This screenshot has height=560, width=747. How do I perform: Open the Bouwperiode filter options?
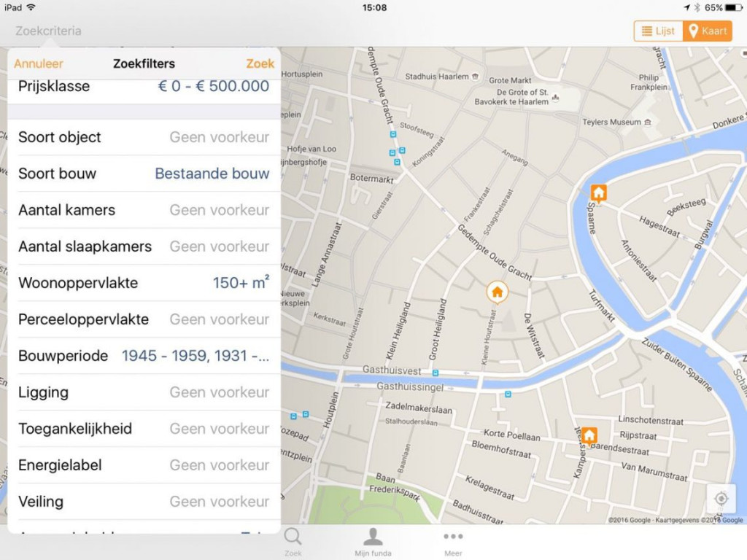tap(144, 356)
